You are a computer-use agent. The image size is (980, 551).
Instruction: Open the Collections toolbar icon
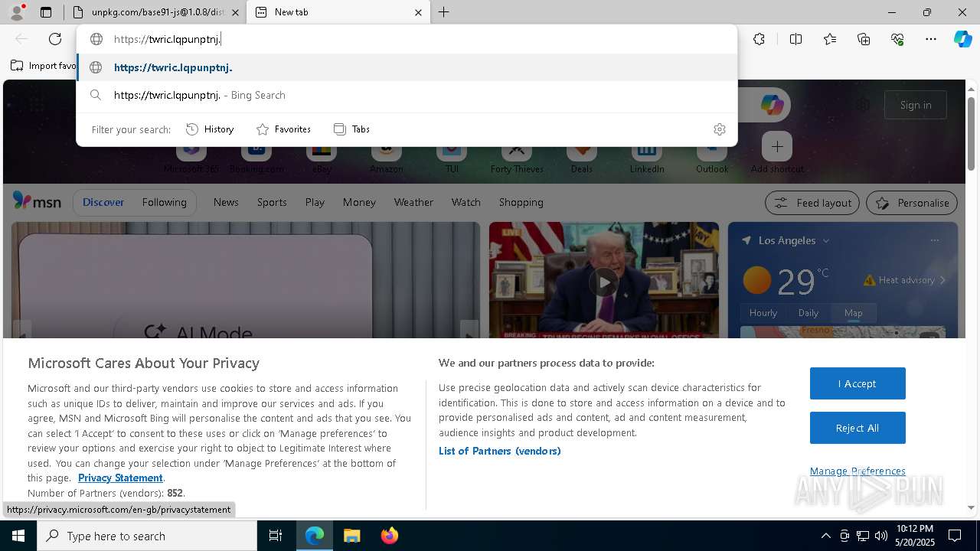[x=864, y=39]
